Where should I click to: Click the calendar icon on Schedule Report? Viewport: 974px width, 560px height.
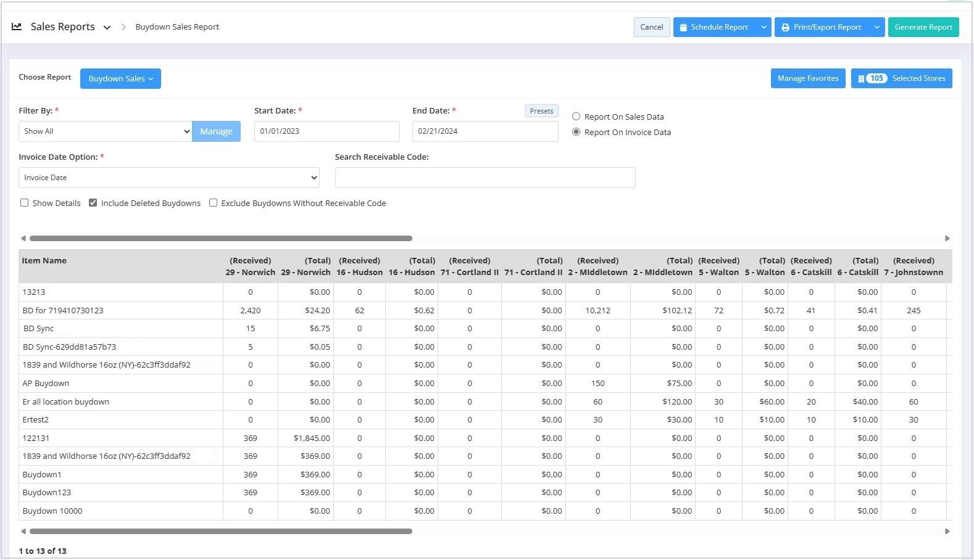click(x=683, y=27)
